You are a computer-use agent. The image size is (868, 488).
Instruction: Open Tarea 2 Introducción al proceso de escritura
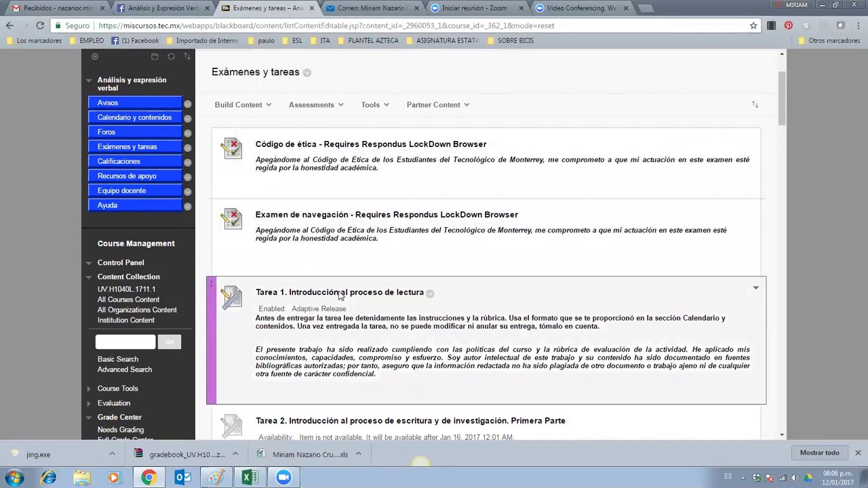410,421
